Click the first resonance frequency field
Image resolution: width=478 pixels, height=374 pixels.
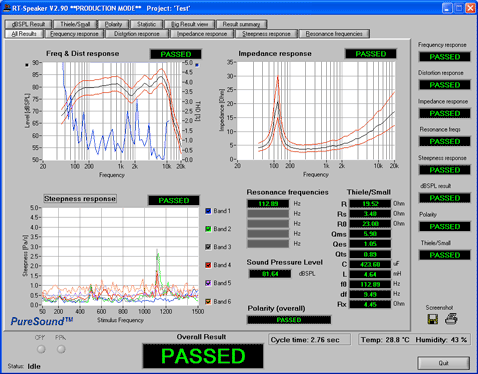(x=268, y=204)
